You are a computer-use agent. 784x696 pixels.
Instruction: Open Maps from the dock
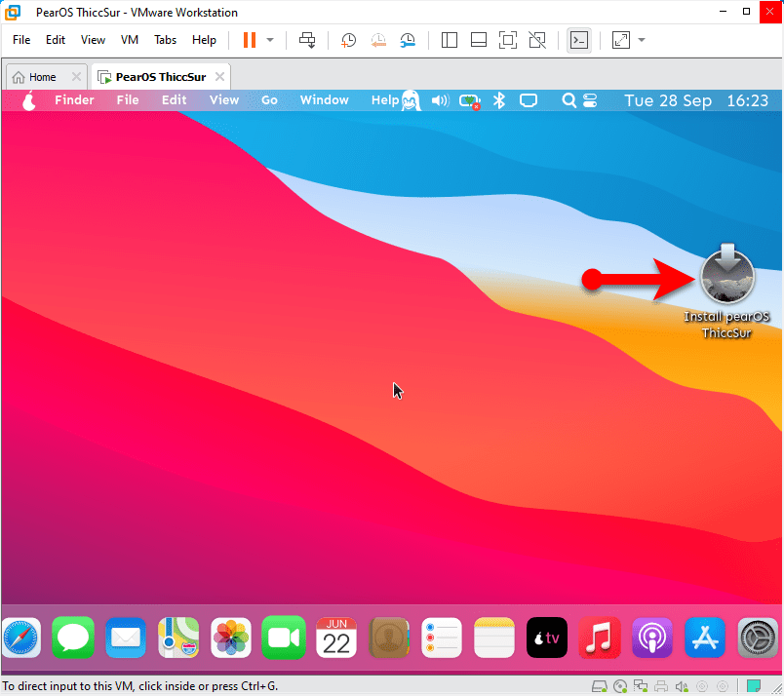pyautogui.click(x=178, y=638)
